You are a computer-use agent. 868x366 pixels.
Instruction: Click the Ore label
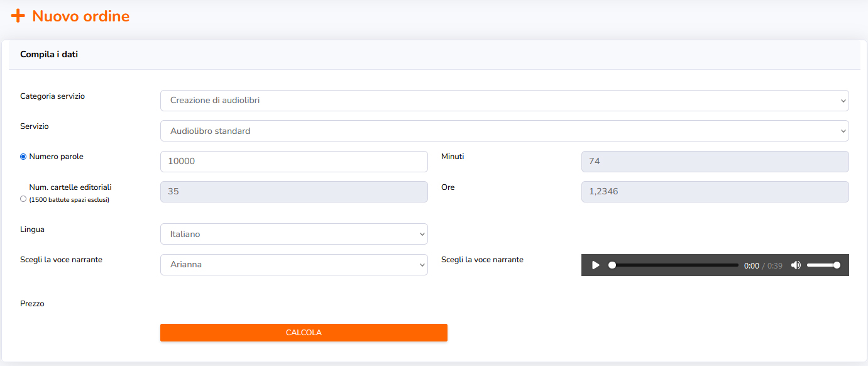click(448, 187)
